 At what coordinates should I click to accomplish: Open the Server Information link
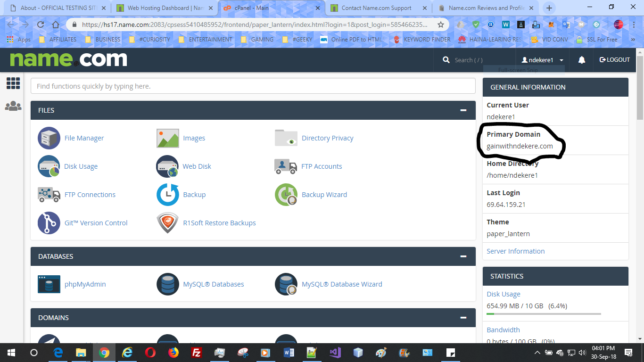515,251
